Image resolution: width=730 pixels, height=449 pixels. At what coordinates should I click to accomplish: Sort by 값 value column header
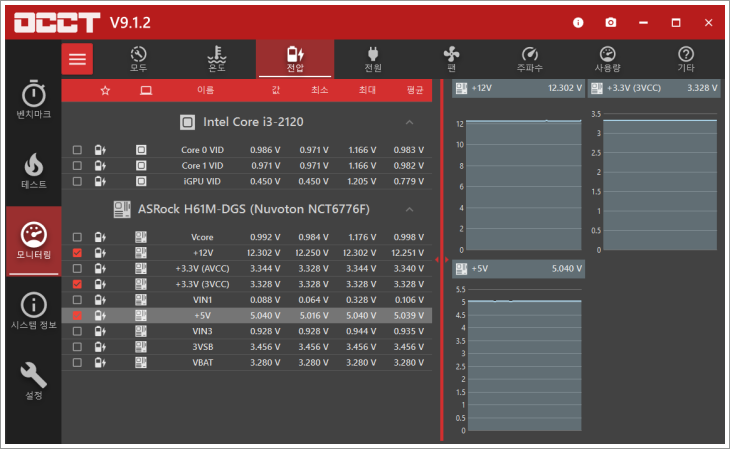tap(276, 90)
